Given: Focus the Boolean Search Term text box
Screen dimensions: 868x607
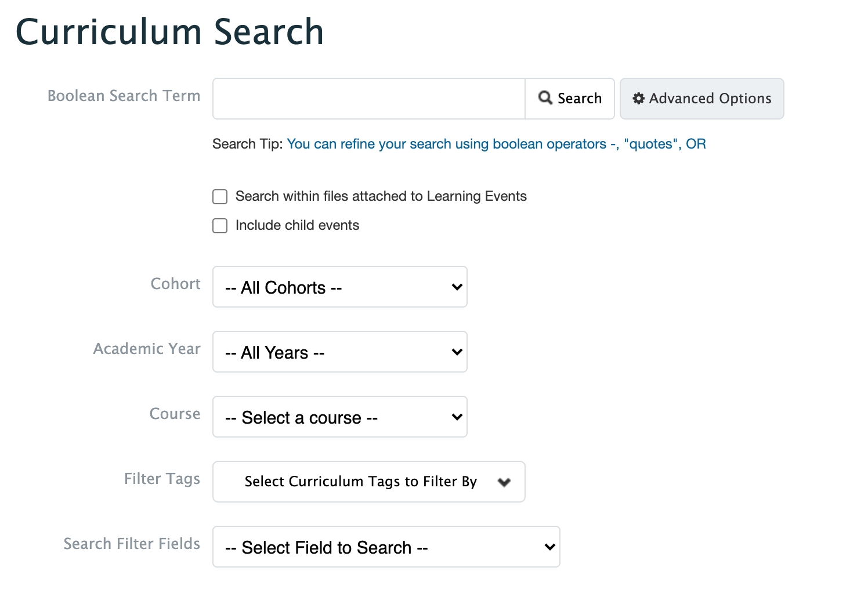Looking at the screenshot, I should (x=368, y=99).
